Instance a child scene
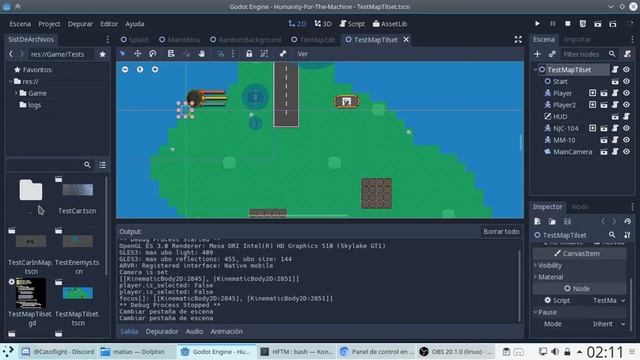Image resolution: width=640 pixels, height=360 pixels. click(x=552, y=54)
